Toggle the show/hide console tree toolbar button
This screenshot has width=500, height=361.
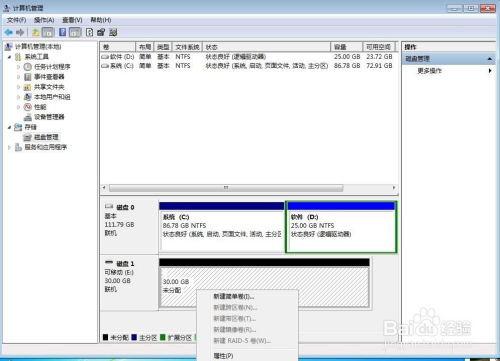click(x=48, y=32)
